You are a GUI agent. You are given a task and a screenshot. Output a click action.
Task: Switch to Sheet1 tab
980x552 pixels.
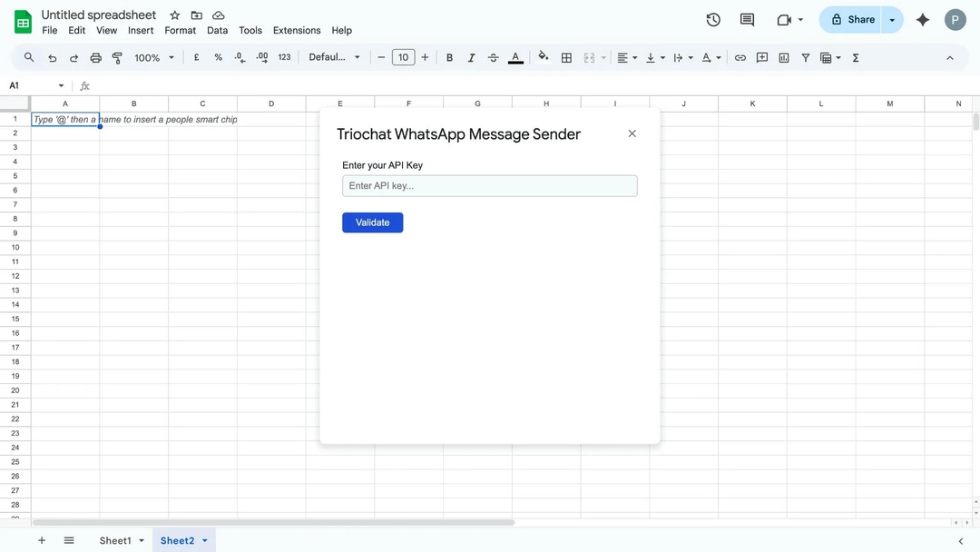click(115, 540)
